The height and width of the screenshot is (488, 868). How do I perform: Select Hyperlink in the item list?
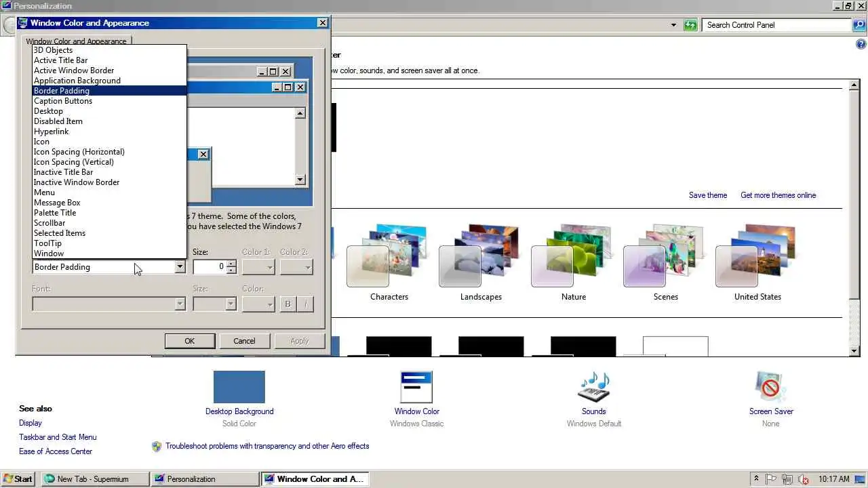click(x=109, y=131)
